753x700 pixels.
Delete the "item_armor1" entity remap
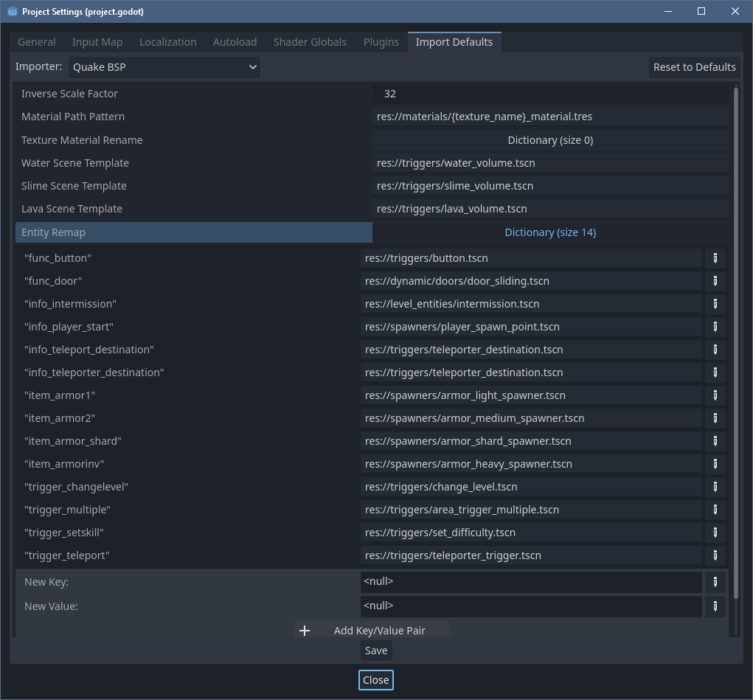(x=714, y=395)
